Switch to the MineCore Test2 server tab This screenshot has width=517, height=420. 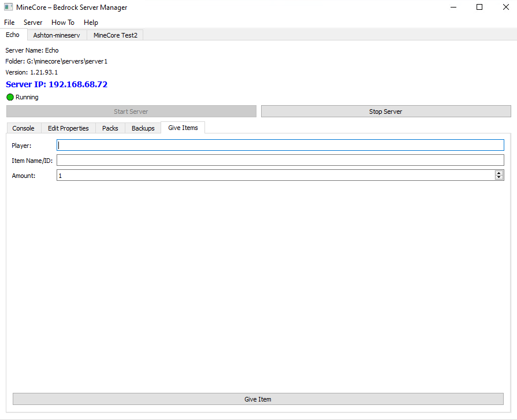tap(115, 35)
